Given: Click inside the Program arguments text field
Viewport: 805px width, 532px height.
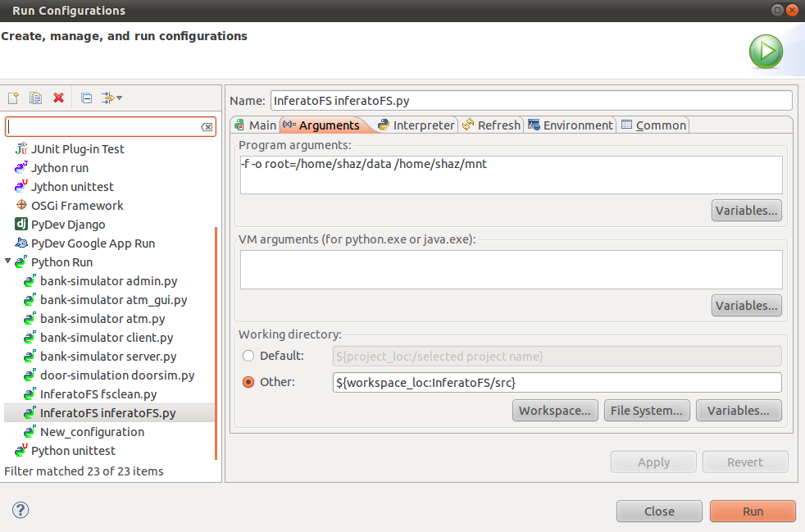Looking at the screenshot, I should [511, 175].
